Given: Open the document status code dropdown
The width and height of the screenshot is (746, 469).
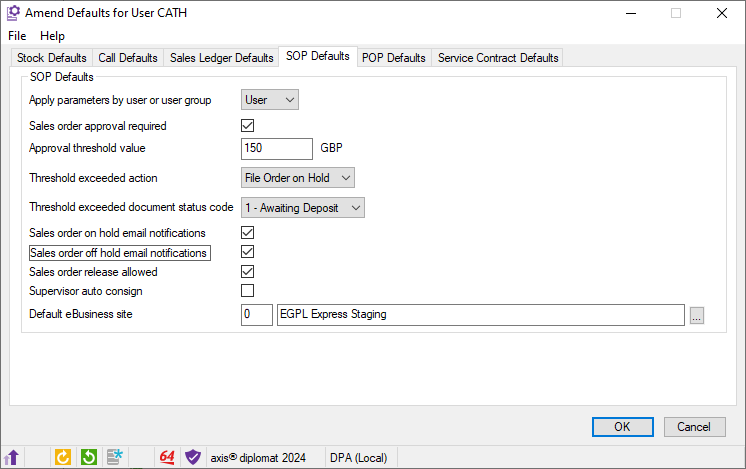Looking at the screenshot, I should 303,208.
